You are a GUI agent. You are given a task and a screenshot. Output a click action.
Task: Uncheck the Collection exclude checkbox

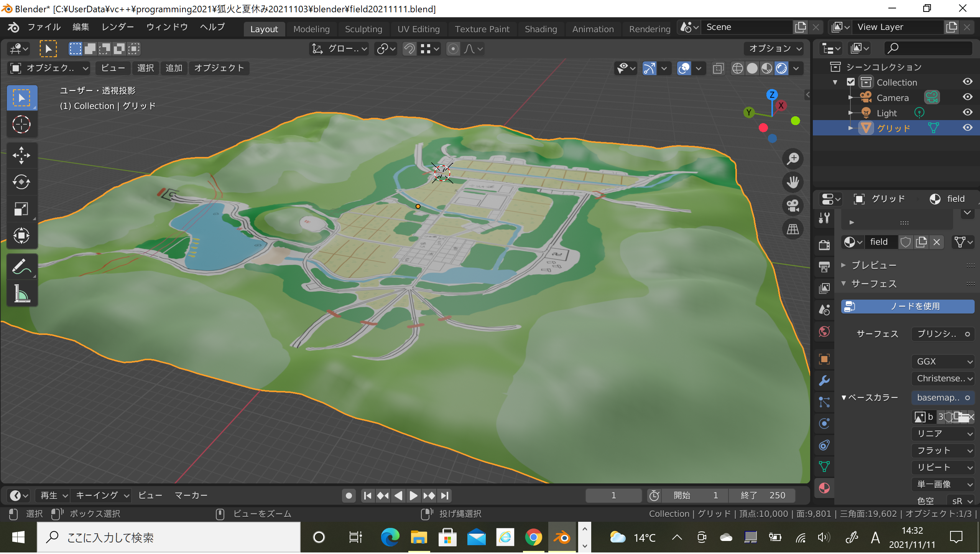click(850, 82)
